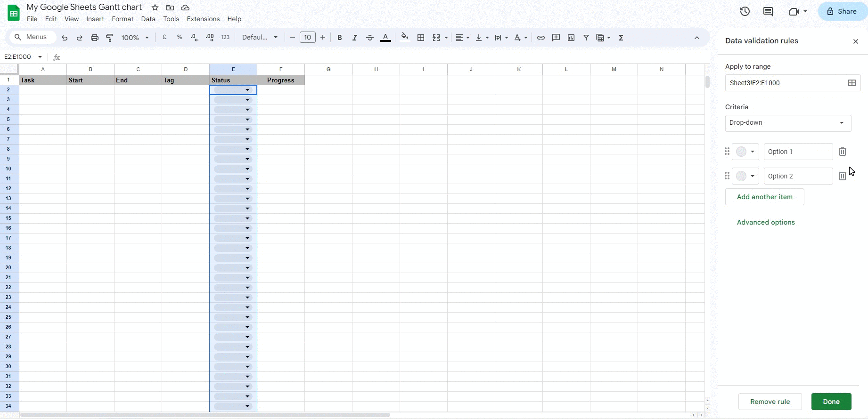The image size is (868, 419).
Task: Decrease font size with minus
Action: [x=293, y=38]
